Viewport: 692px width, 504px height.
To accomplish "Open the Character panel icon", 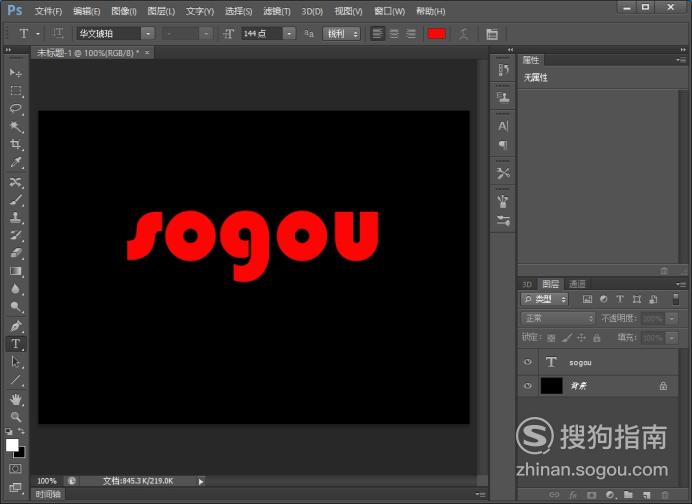I will (x=503, y=126).
